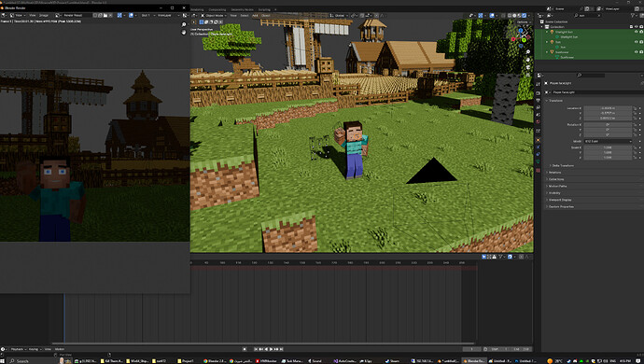Toggle render camera icon for Sunflower

tap(641, 51)
